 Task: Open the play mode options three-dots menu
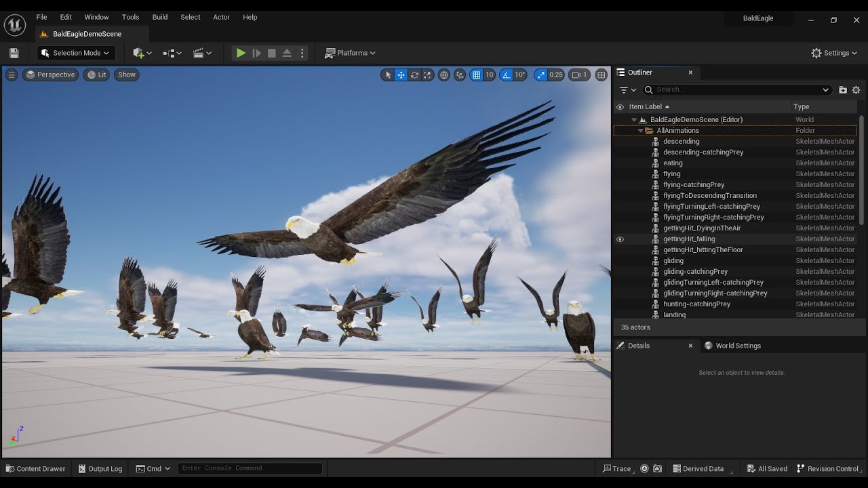click(302, 53)
